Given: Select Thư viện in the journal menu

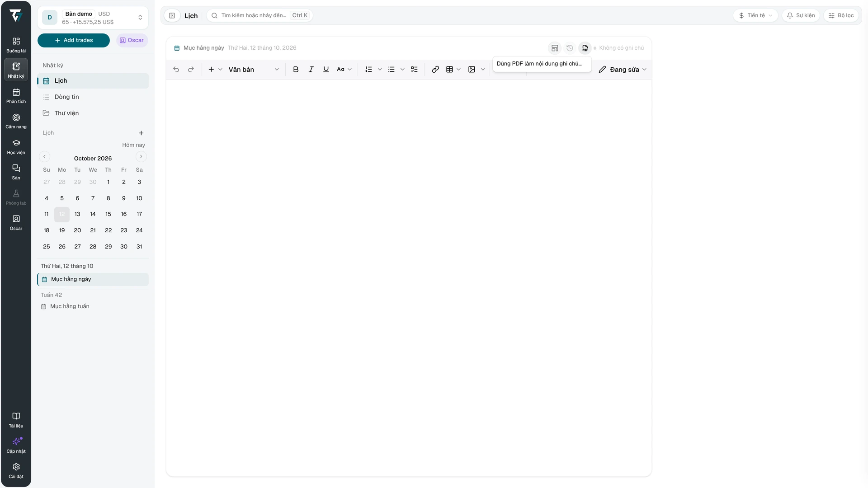Looking at the screenshot, I should coord(93,113).
